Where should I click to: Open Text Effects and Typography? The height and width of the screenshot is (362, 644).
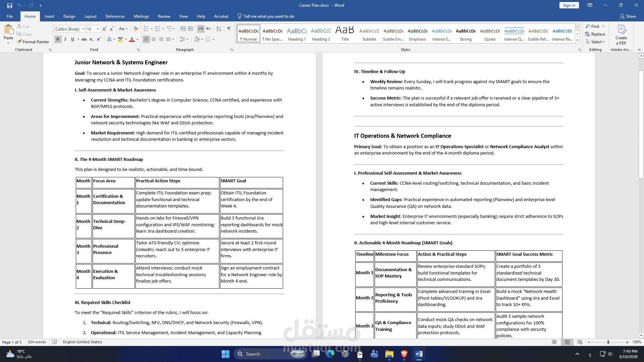click(x=109, y=40)
